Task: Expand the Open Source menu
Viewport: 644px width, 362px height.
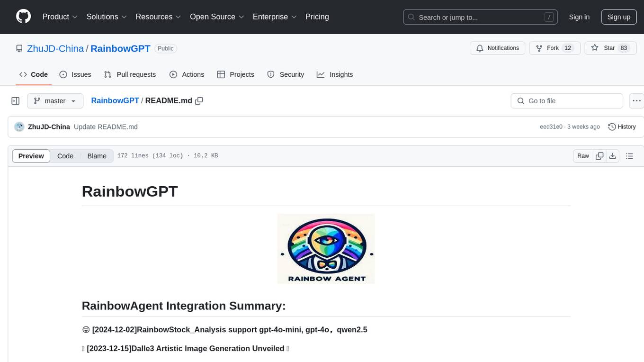Action: click(x=217, y=17)
